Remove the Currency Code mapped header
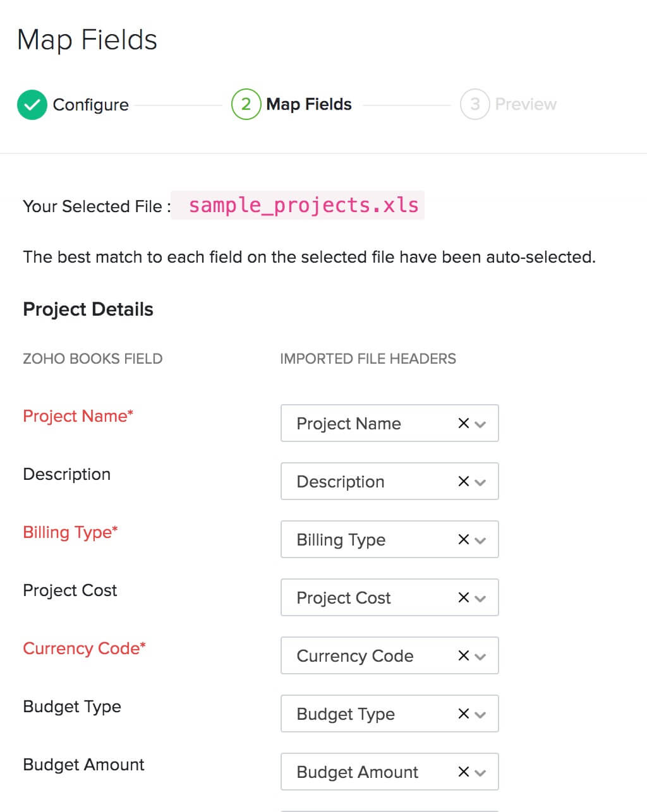The image size is (647, 812). click(x=462, y=655)
